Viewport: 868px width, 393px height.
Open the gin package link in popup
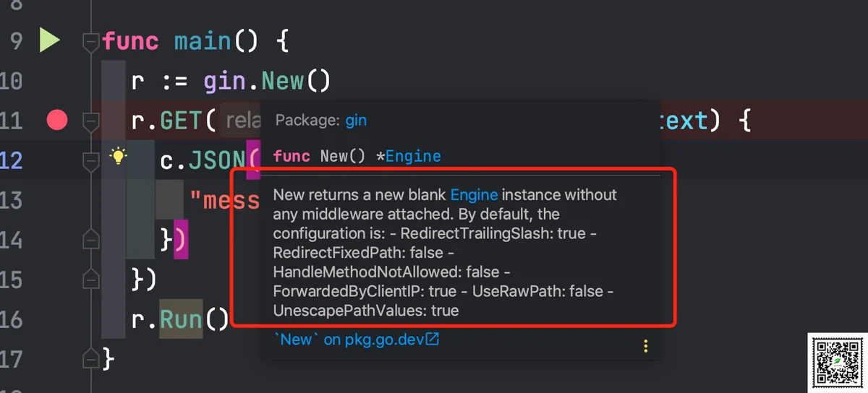(x=356, y=121)
